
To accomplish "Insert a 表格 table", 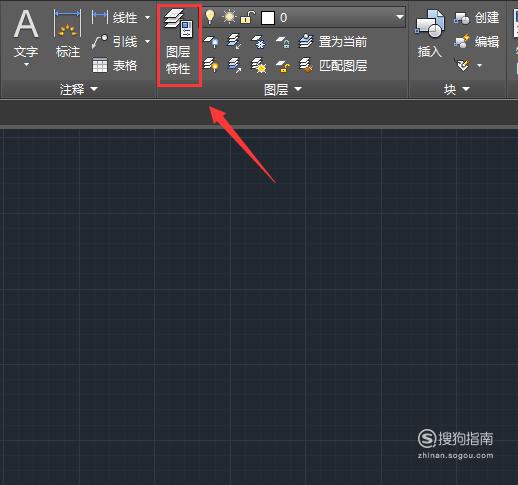I will click(x=115, y=65).
